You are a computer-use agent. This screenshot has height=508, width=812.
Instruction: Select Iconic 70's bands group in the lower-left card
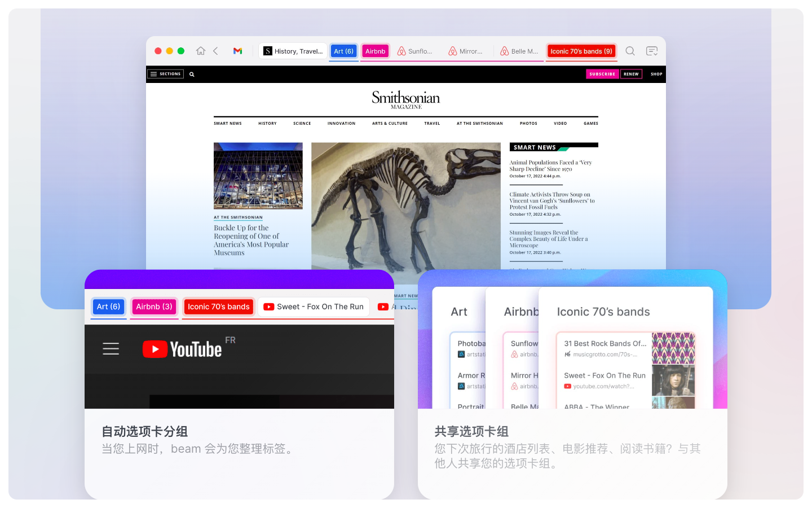[218, 306]
